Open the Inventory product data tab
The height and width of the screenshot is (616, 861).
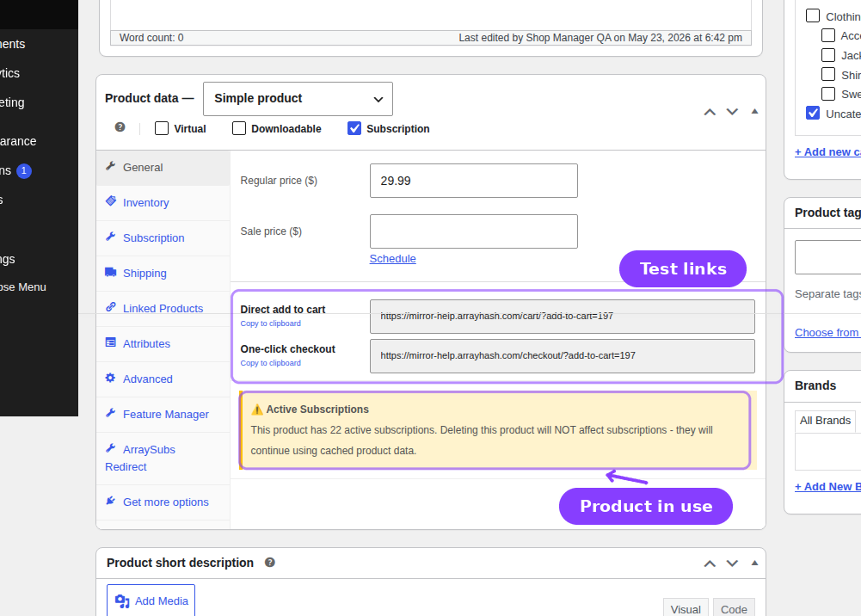(163, 203)
